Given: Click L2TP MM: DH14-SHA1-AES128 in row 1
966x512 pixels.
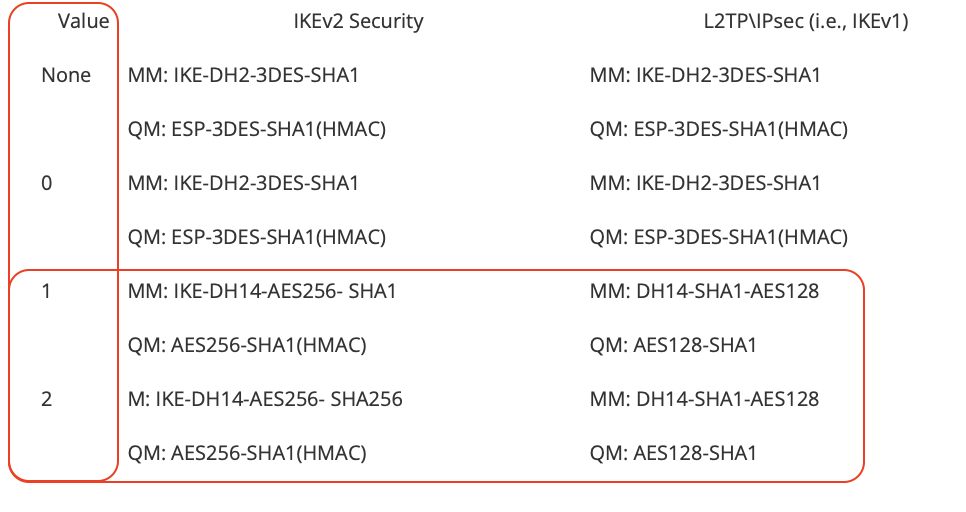Looking at the screenshot, I should (704, 291).
